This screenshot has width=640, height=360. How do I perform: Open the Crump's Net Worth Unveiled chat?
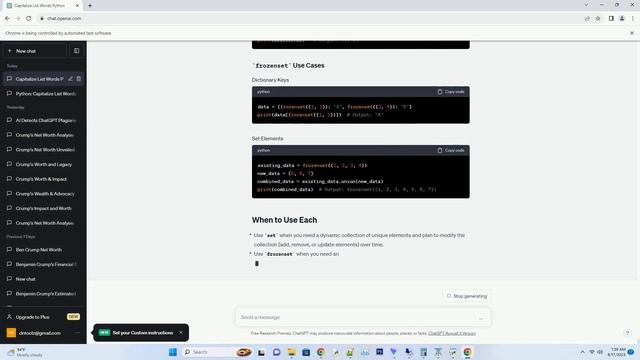click(43, 150)
